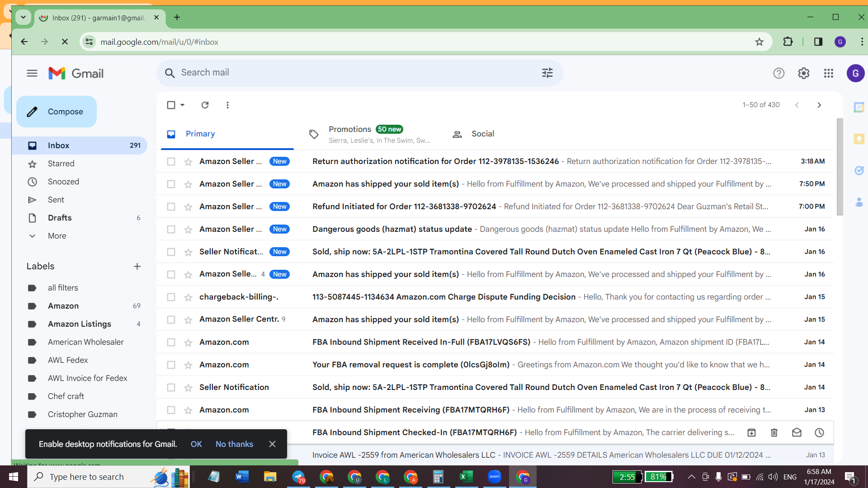Image resolution: width=868 pixels, height=488 pixels.
Task: Open the select-all checkbox dropdown arrow
Action: click(182, 105)
